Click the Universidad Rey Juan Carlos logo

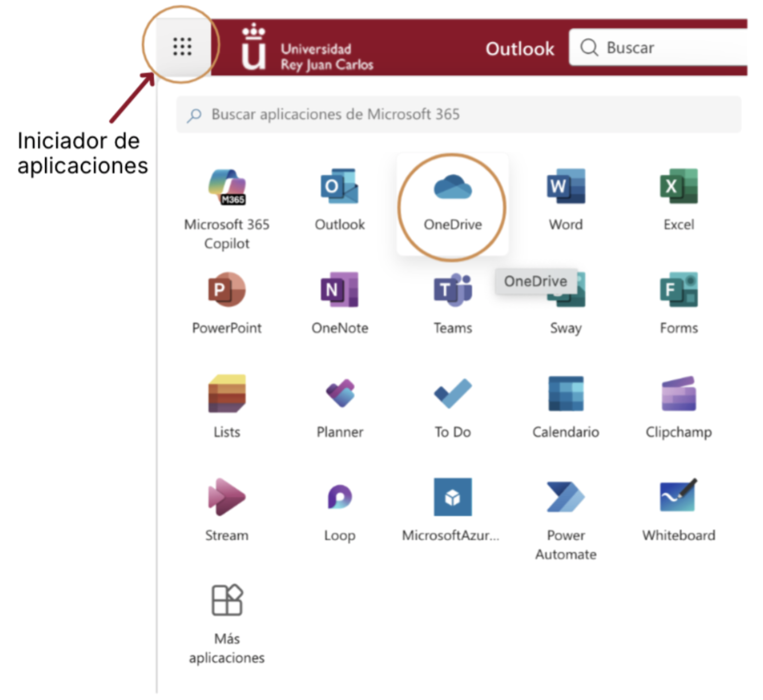(308, 49)
